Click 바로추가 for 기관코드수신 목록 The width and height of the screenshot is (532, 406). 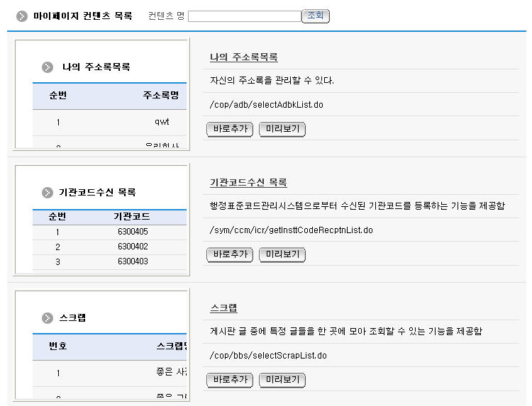[x=229, y=254]
